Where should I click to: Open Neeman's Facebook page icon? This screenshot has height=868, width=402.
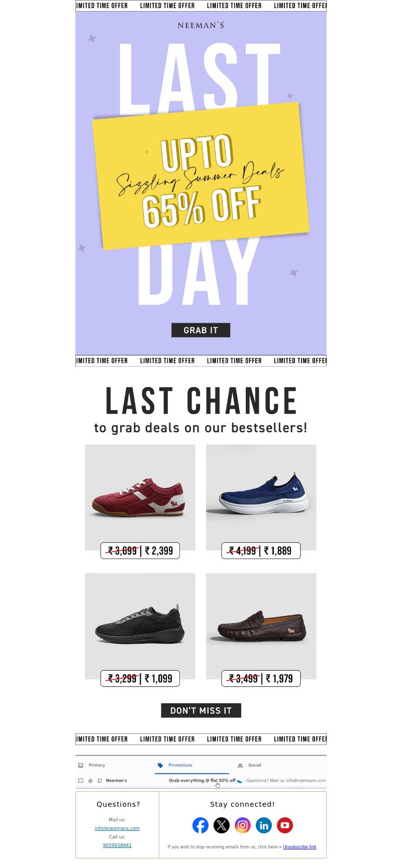click(x=200, y=825)
